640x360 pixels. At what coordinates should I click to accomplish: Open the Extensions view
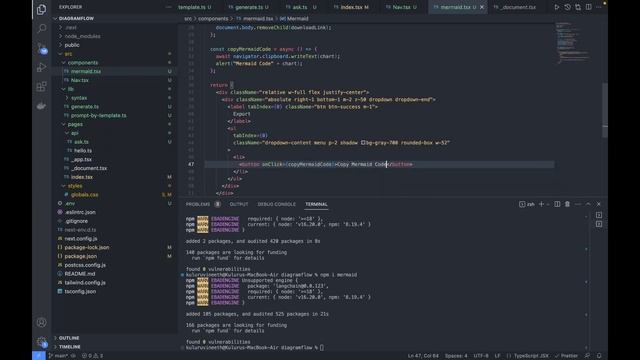41,87
